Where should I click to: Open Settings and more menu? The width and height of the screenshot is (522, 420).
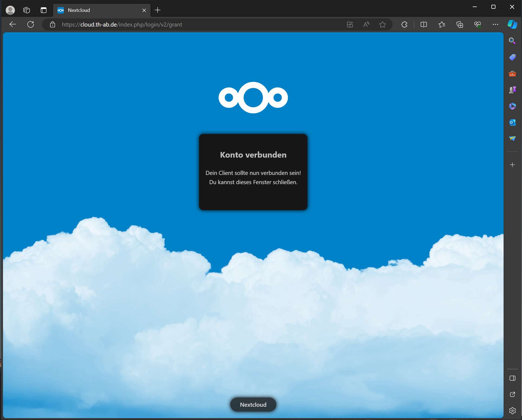tap(495, 24)
